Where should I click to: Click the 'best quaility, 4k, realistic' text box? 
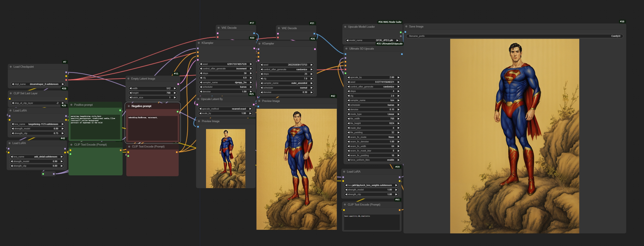click(371, 222)
